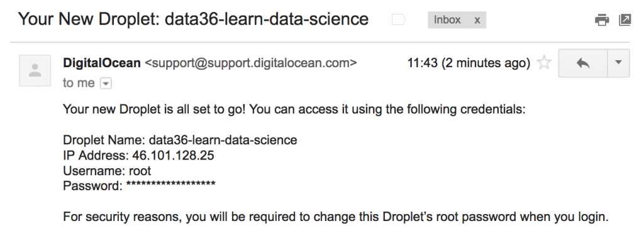Click the Inbox label tag
Viewport: 644px width, 226px height.
[447, 19]
